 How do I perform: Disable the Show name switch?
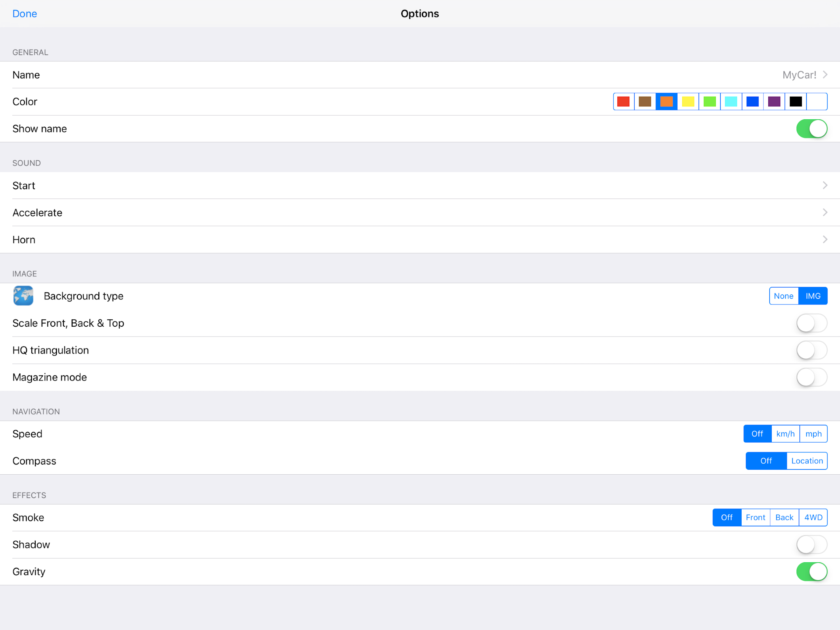[x=811, y=129]
